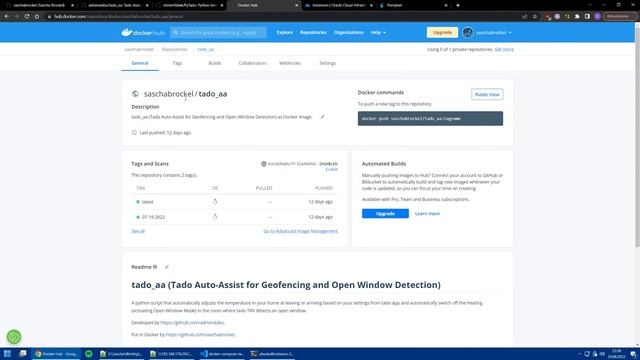Click the page vertical scrollbar

point(637,138)
